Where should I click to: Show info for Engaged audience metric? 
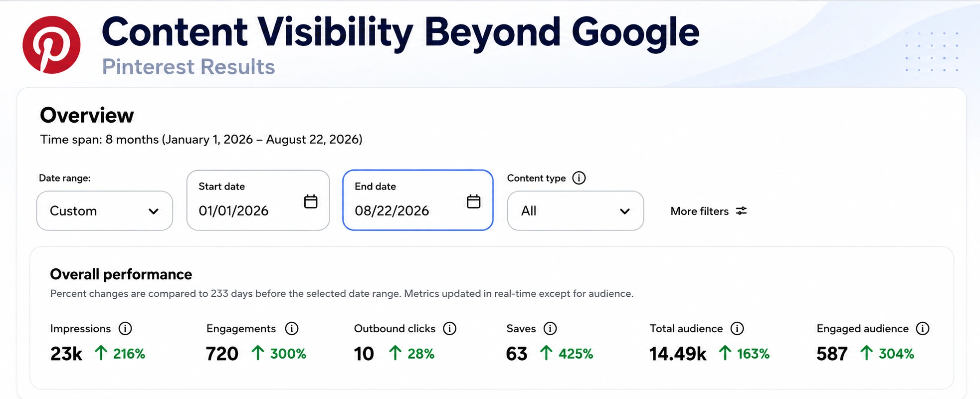click(x=923, y=329)
